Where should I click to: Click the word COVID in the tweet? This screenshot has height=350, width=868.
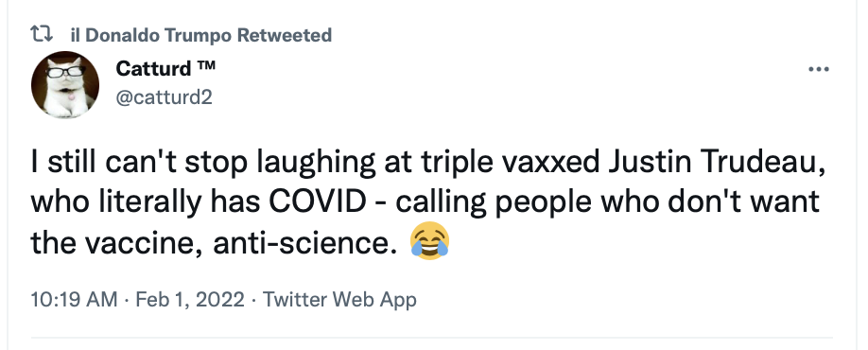pyautogui.click(x=318, y=201)
